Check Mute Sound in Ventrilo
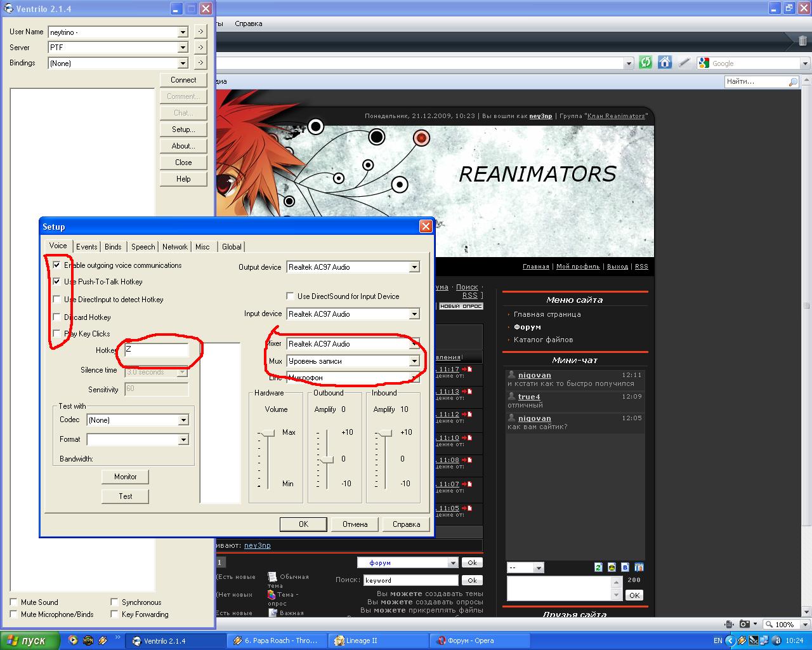The width and height of the screenshot is (812, 650). [14, 602]
